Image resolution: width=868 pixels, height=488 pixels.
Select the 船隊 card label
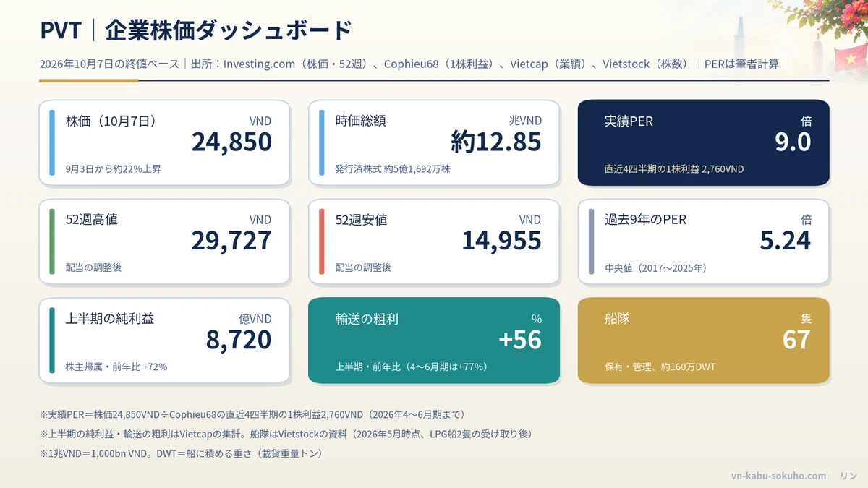(617, 319)
